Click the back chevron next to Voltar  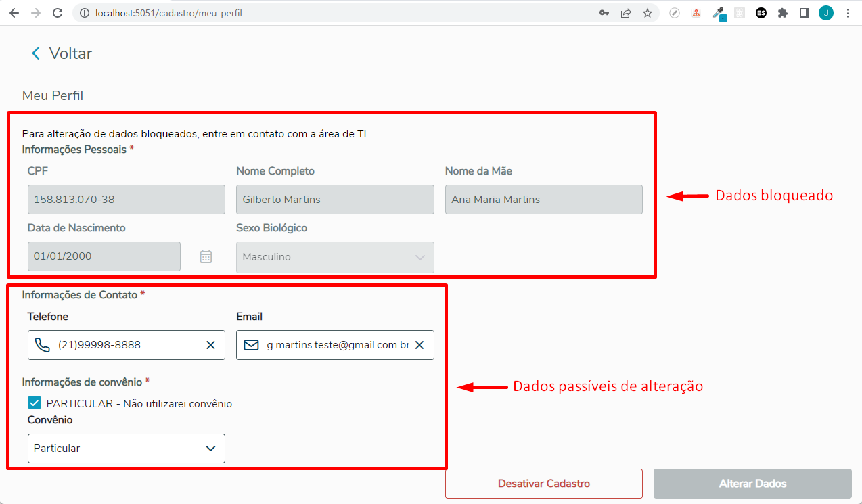pos(36,53)
